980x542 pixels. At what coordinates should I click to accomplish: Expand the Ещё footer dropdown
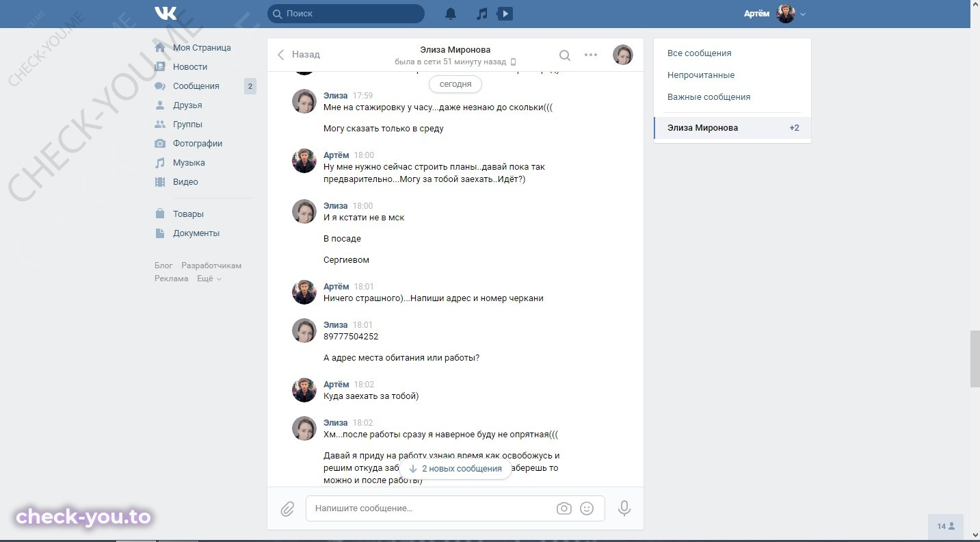coord(209,279)
